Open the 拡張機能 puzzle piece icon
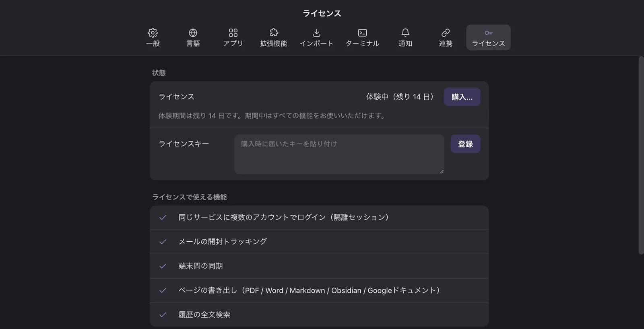The image size is (644, 329). click(274, 33)
